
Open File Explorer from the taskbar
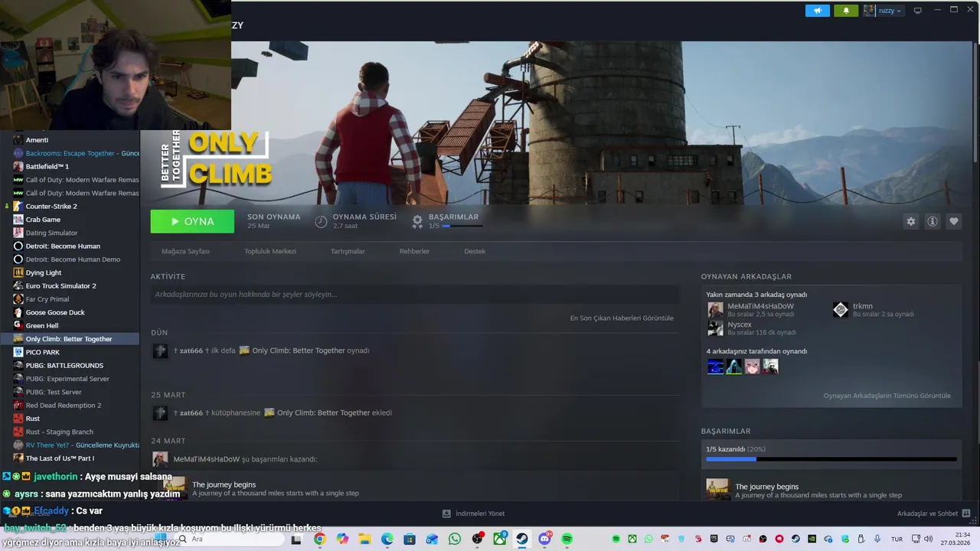click(x=364, y=539)
